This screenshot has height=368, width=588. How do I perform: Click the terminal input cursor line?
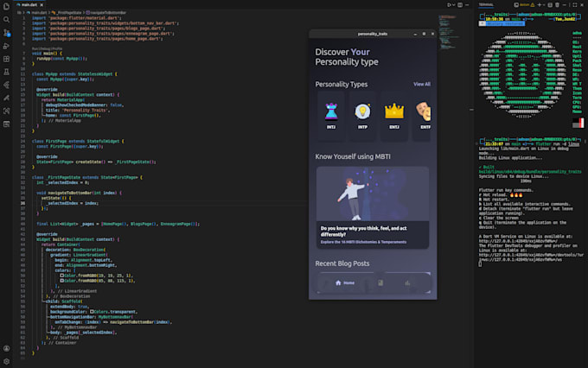click(x=480, y=264)
